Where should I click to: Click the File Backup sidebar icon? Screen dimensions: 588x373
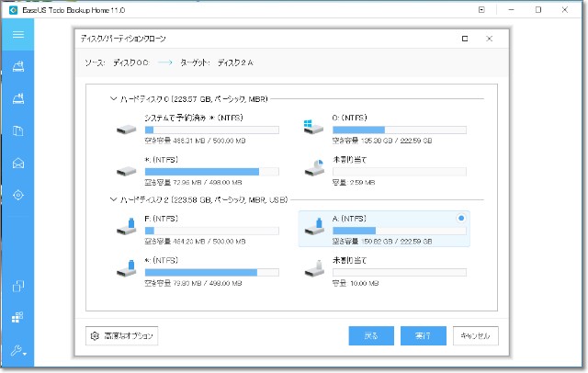17,131
